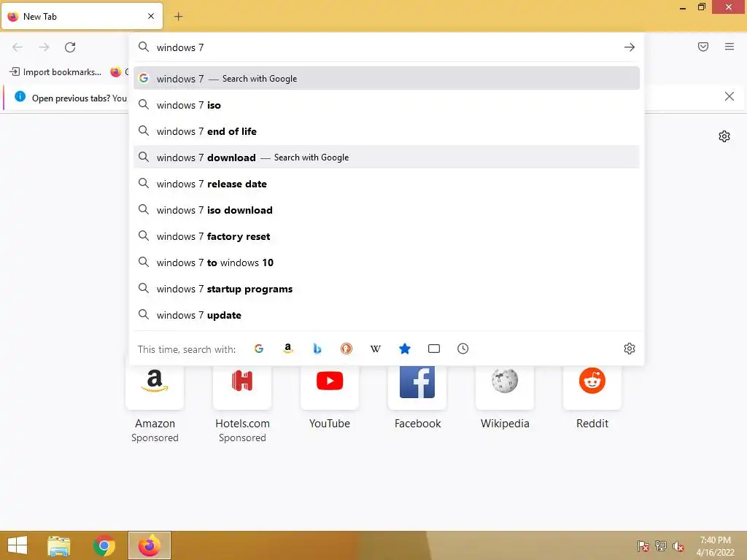Image resolution: width=747 pixels, height=560 pixels.
Task: Search this time with Wikipedia icon
Action: [x=376, y=349]
